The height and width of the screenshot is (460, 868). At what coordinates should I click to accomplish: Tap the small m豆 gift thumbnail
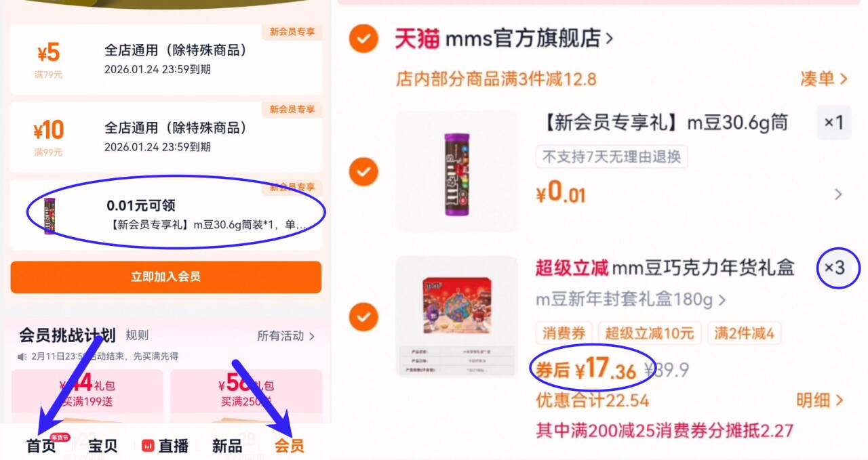(x=49, y=215)
